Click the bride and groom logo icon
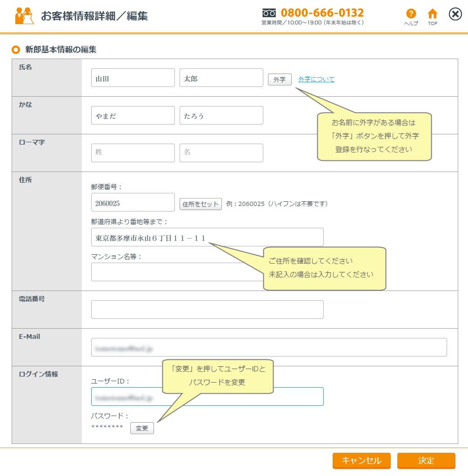Image resolution: width=468 pixels, height=476 pixels. click(24, 16)
